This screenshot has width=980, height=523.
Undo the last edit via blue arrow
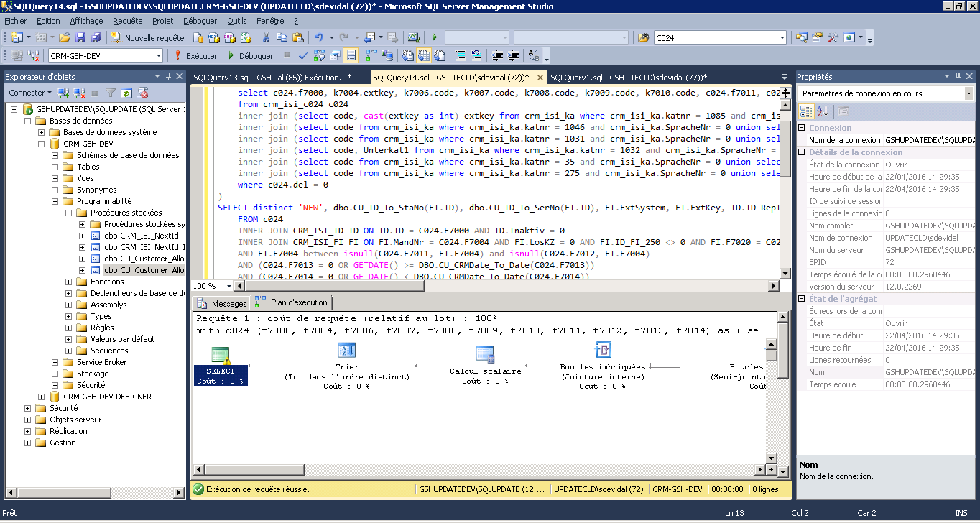tap(318, 37)
